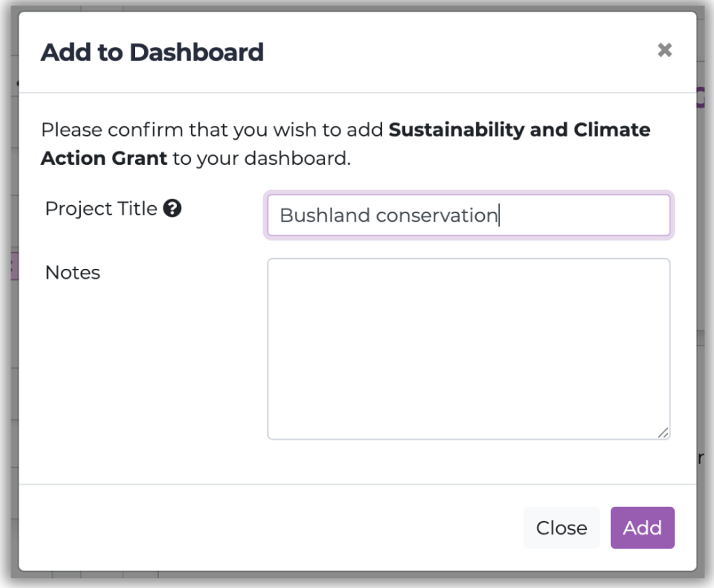Click inside the Notes text area

pyautogui.click(x=468, y=347)
